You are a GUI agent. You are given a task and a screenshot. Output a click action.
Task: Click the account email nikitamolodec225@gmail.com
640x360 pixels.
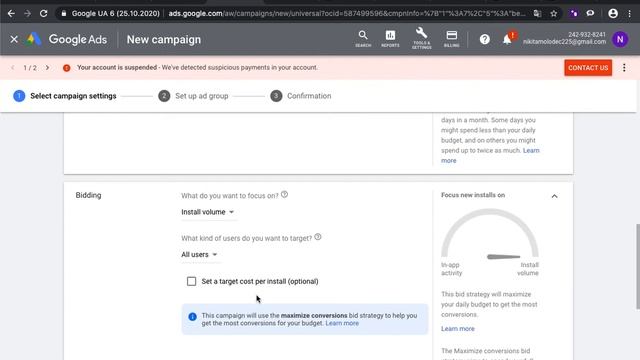(x=564, y=42)
